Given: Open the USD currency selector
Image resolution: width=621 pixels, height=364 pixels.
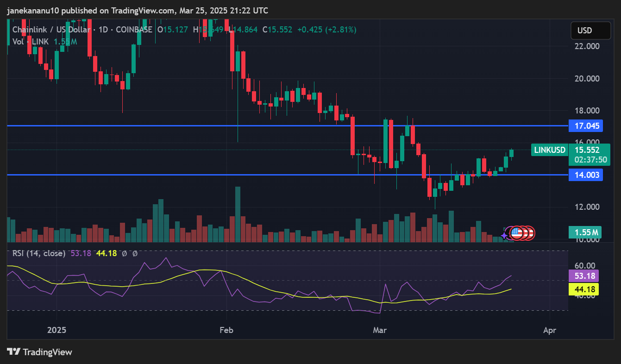Looking at the screenshot, I should click(x=590, y=31).
